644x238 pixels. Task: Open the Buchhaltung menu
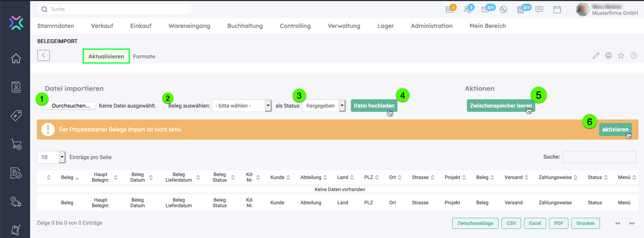[x=245, y=26]
